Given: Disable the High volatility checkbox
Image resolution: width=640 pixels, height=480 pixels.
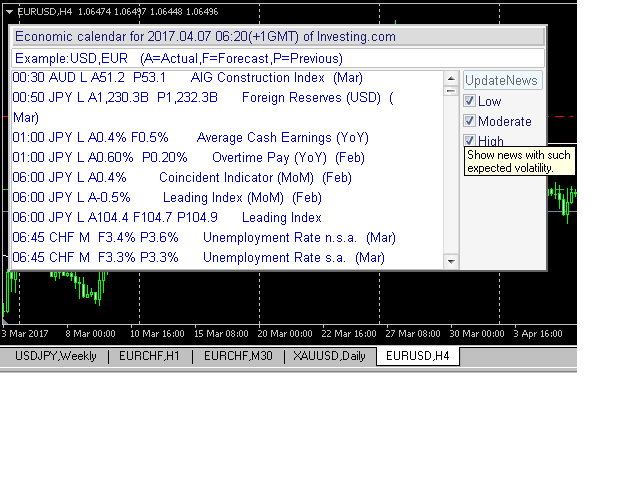Looking at the screenshot, I should (469, 141).
